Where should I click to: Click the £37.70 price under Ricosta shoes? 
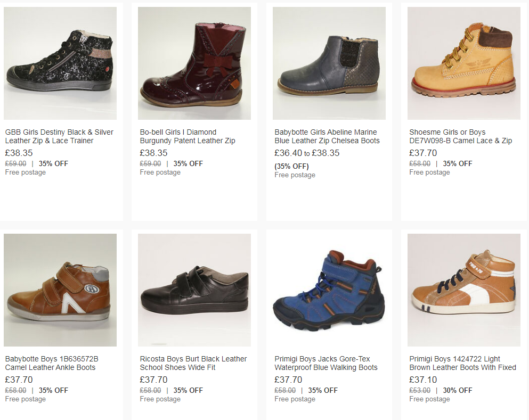tap(153, 380)
